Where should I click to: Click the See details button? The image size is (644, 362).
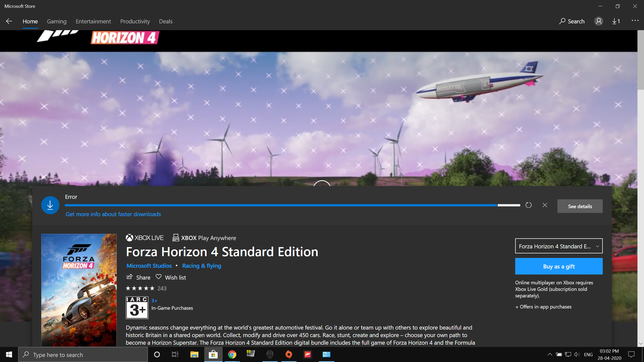pyautogui.click(x=580, y=206)
